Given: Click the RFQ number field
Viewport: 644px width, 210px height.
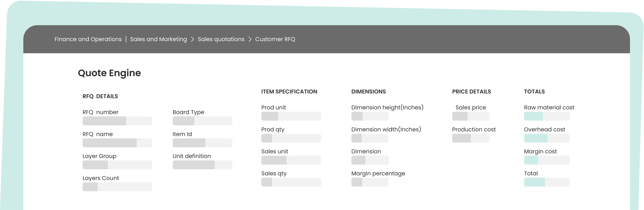Looking at the screenshot, I should (x=117, y=121).
